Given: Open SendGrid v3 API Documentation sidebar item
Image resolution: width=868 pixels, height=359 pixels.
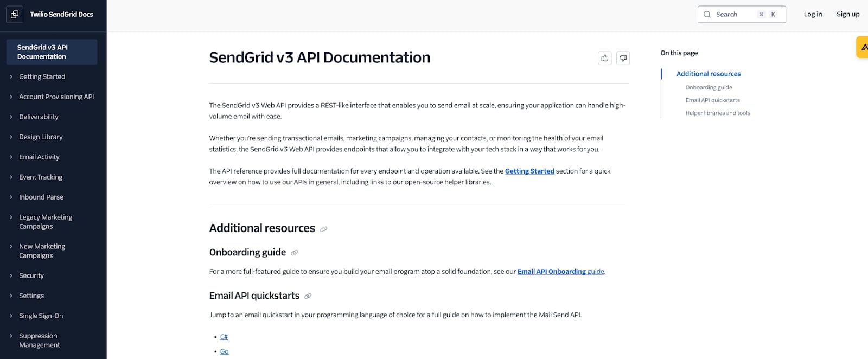Looking at the screenshot, I should (52, 52).
